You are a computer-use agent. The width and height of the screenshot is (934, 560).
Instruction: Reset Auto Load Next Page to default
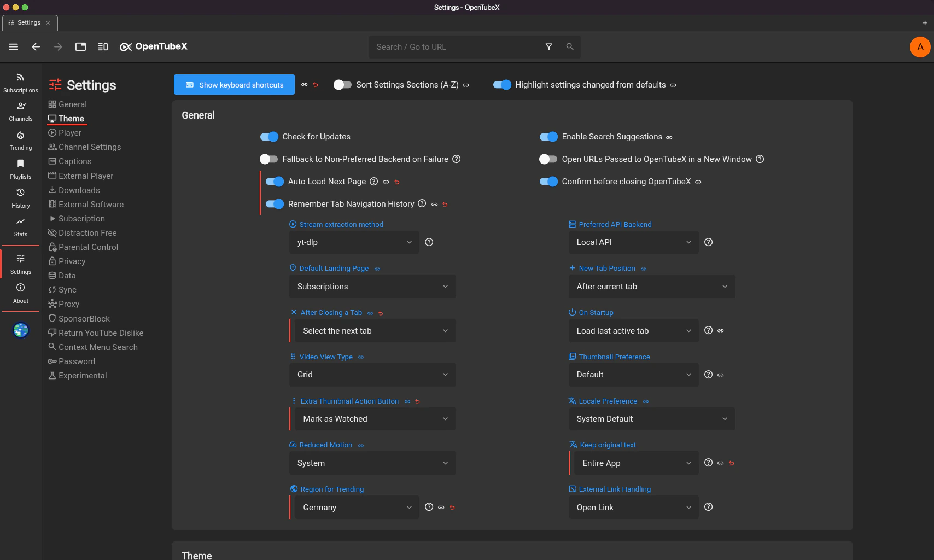[x=398, y=182]
